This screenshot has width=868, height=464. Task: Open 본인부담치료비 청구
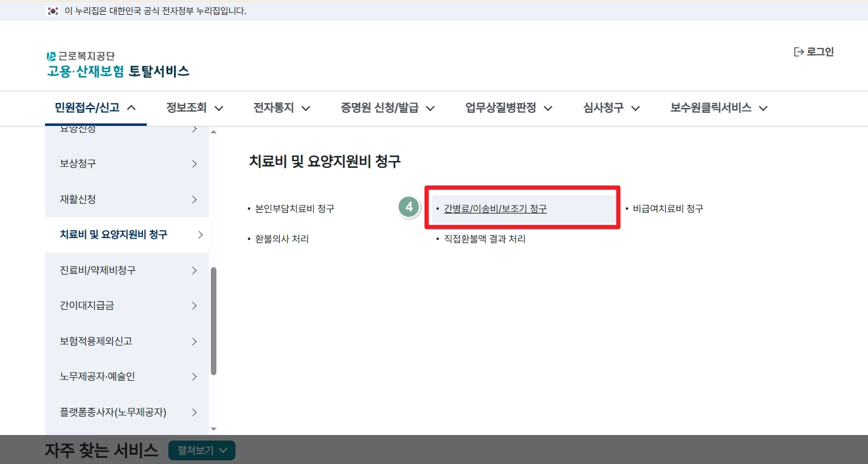pos(295,209)
